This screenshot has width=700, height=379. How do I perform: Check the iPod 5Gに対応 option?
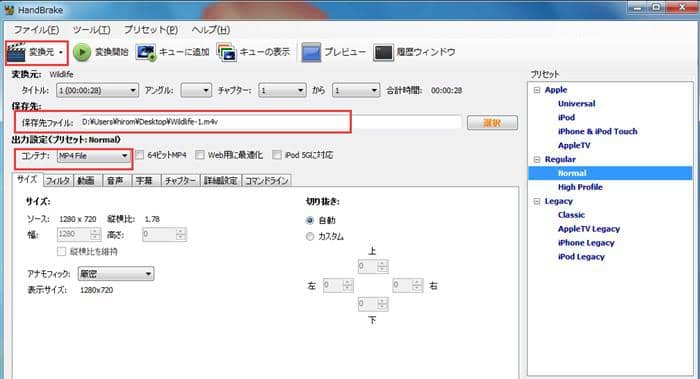point(277,155)
